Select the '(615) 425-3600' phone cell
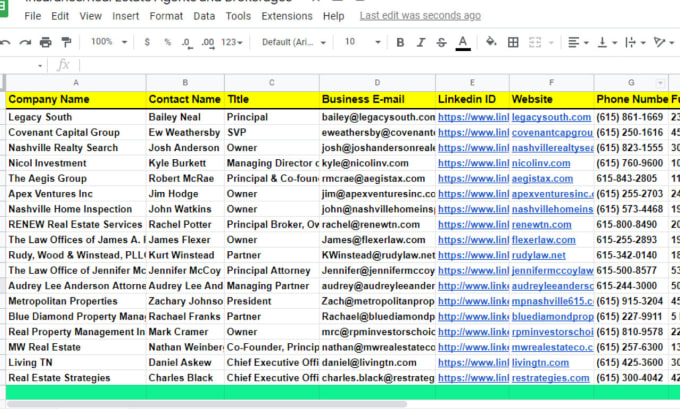 [x=631, y=363]
